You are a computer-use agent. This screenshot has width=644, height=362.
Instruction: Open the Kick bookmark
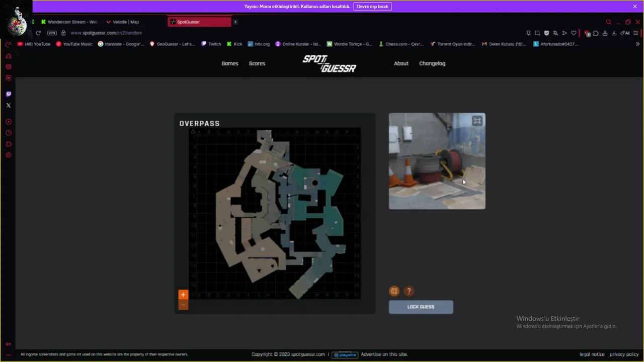(x=234, y=44)
